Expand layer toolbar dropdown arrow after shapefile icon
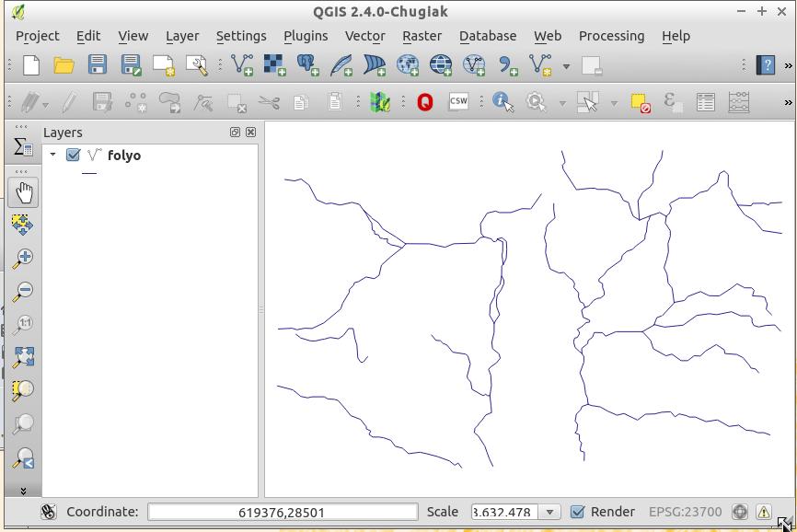 566,66
